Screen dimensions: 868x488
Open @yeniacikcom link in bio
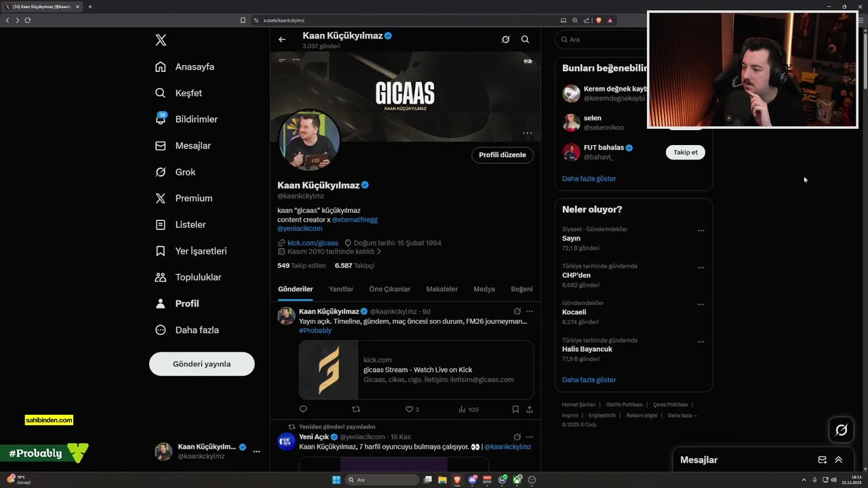click(300, 228)
